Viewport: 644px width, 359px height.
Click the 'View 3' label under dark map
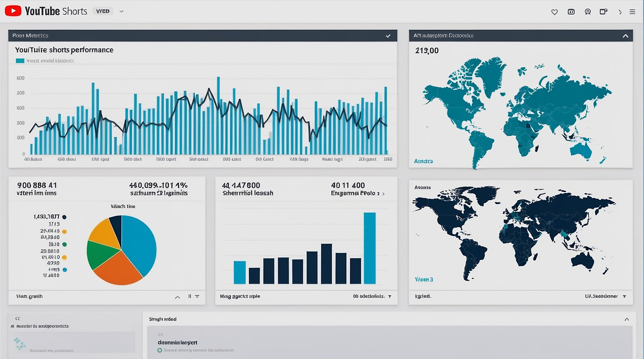pos(424,279)
